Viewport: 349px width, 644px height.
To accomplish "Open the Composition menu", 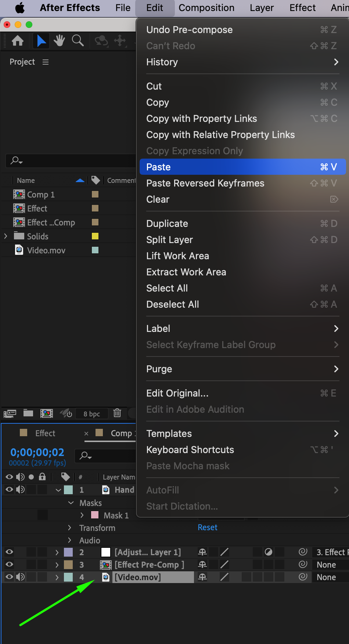I will point(206,8).
